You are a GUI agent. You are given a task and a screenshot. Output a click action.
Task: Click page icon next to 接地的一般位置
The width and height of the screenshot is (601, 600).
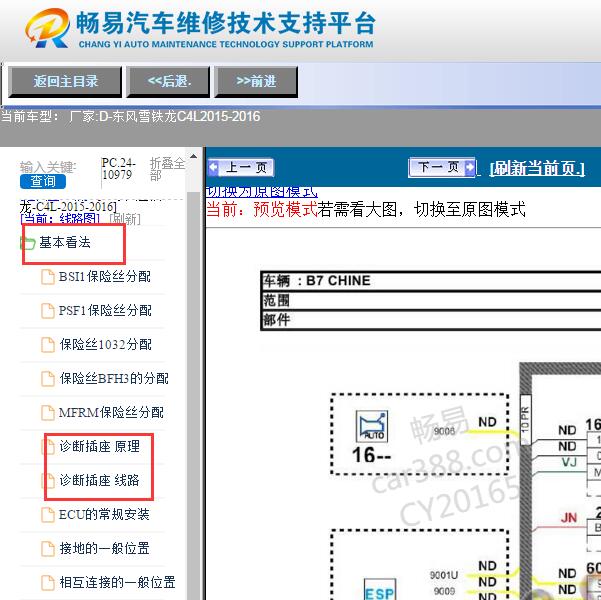coord(48,549)
